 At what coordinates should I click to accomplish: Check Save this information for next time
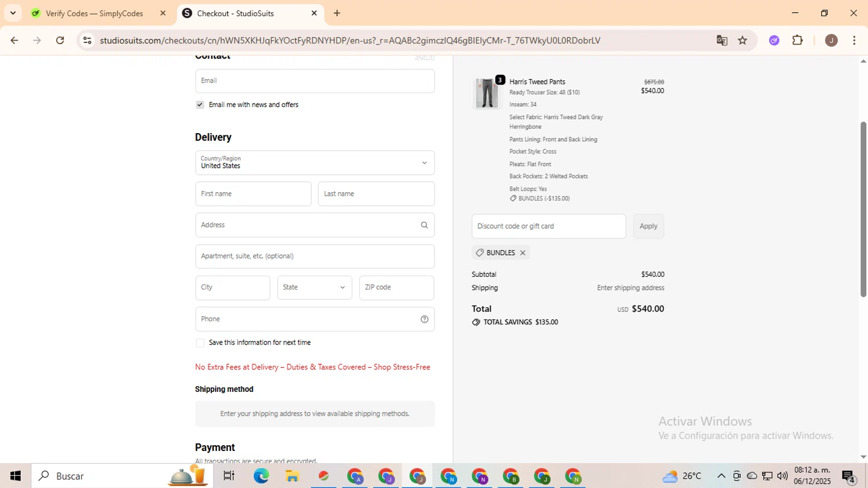click(200, 343)
